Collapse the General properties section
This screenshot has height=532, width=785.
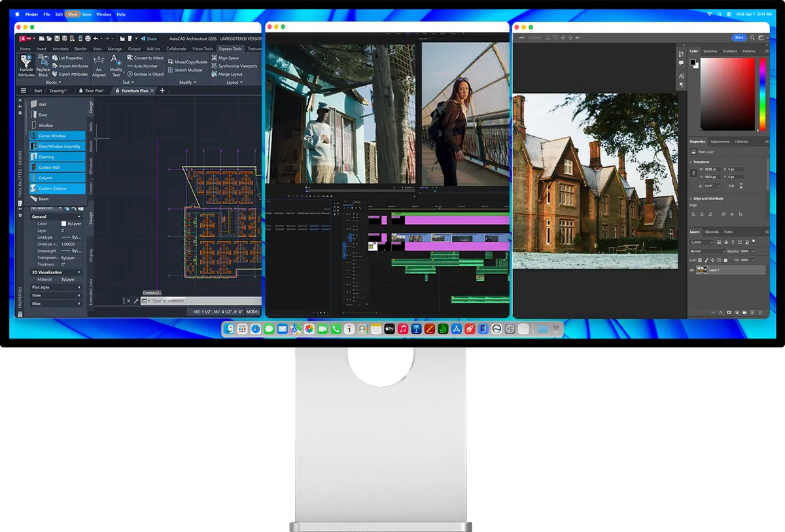(56, 217)
